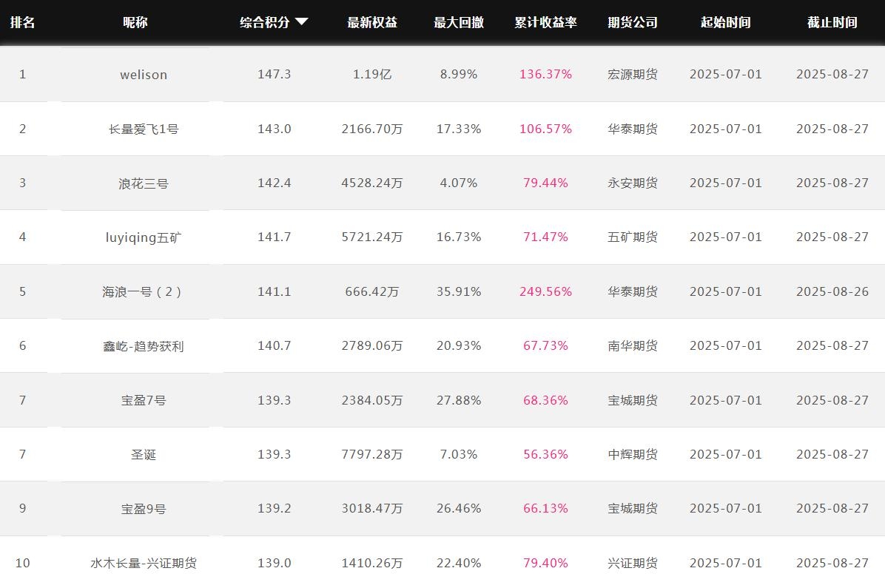Open the 水木长量-兴证期货 nickname entry
The image size is (885, 588).
click(x=144, y=563)
